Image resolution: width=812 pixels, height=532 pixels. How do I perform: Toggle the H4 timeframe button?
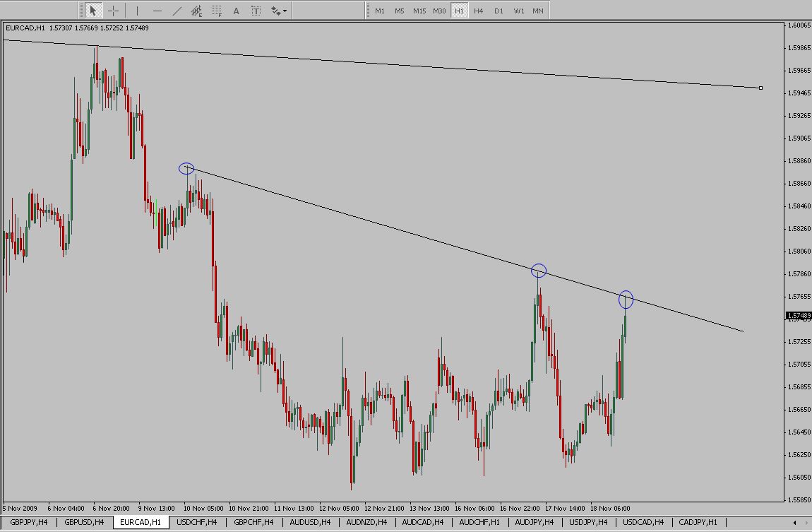[479, 11]
